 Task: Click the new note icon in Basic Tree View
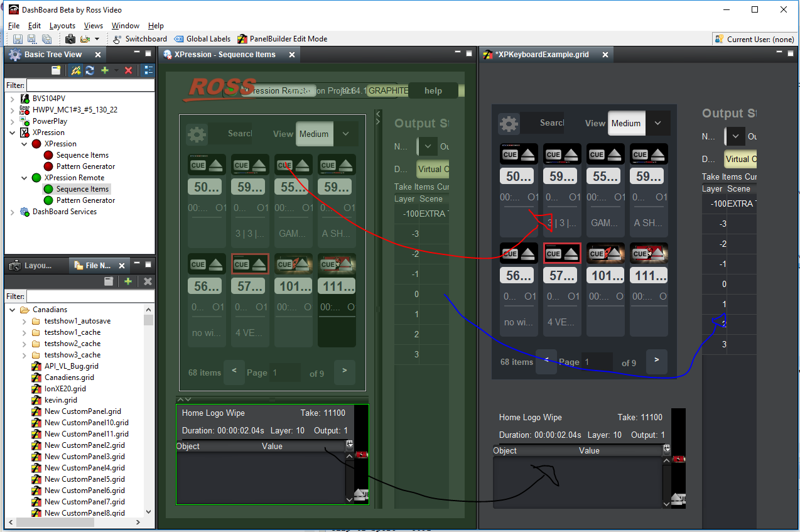[56, 70]
